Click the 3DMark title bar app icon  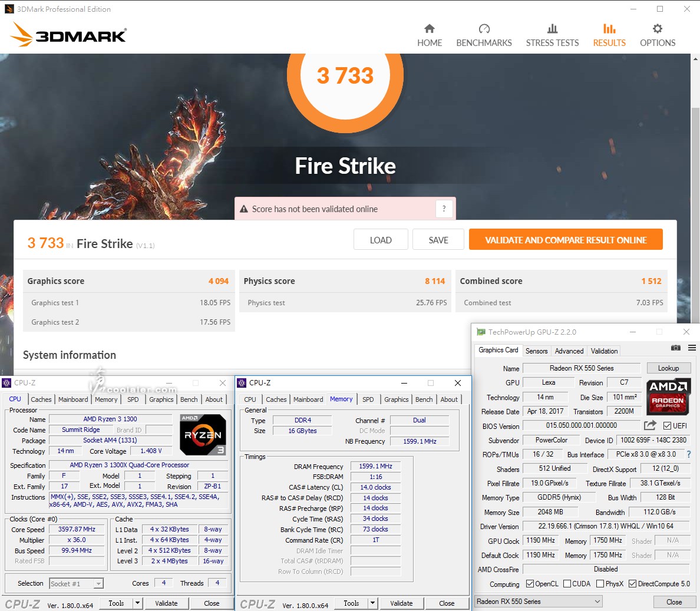pos(9,9)
